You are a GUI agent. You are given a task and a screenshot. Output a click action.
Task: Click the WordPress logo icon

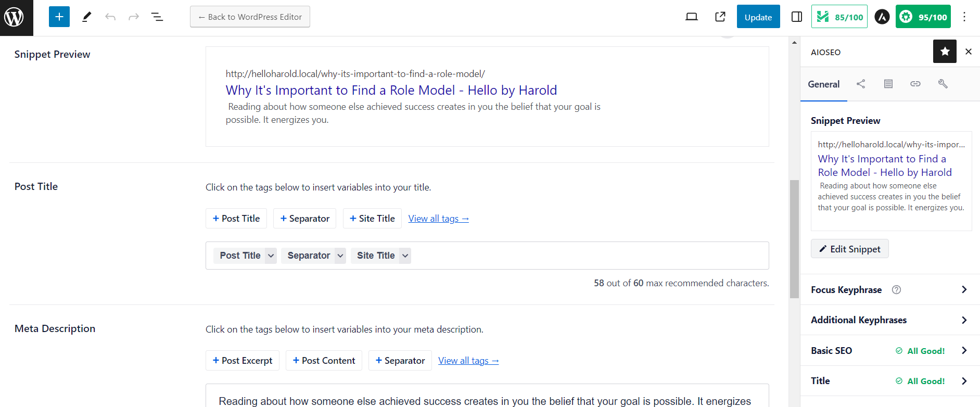(14, 17)
